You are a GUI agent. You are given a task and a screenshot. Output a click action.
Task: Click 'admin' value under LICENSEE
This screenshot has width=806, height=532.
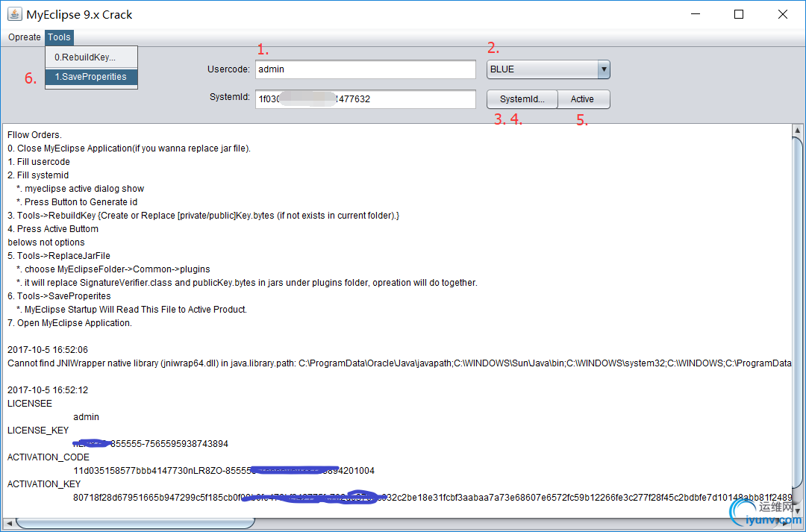87,417
